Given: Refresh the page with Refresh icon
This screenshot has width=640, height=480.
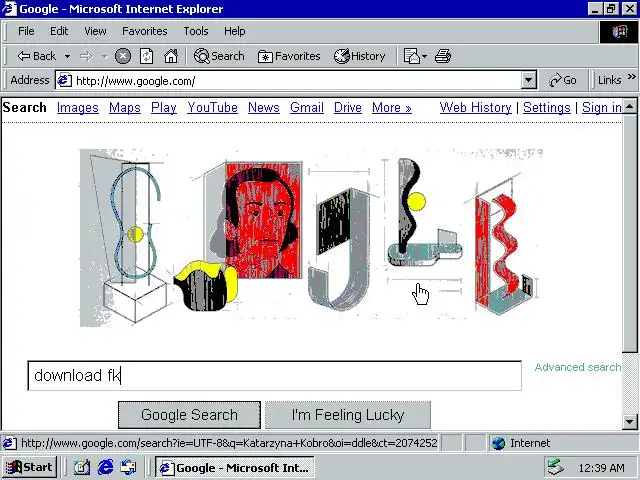Looking at the screenshot, I should tap(147, 56).
